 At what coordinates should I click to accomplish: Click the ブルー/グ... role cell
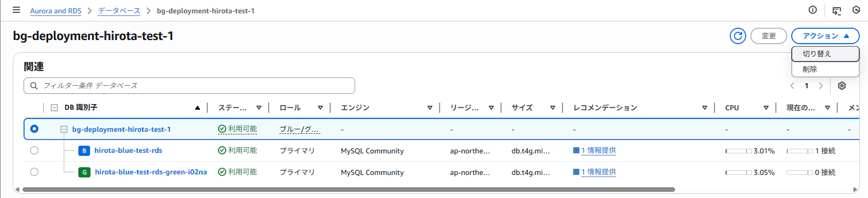click(300, 129)
